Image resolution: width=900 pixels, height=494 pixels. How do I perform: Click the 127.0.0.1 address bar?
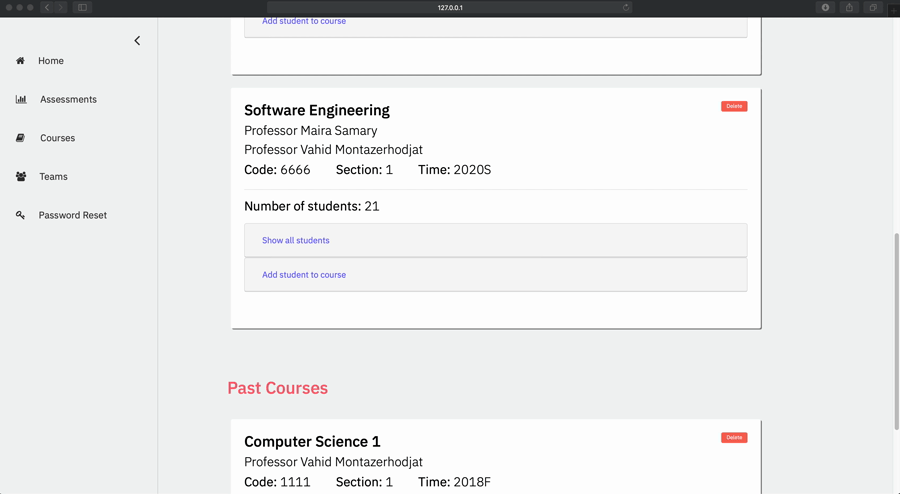(x=450, y=7)
